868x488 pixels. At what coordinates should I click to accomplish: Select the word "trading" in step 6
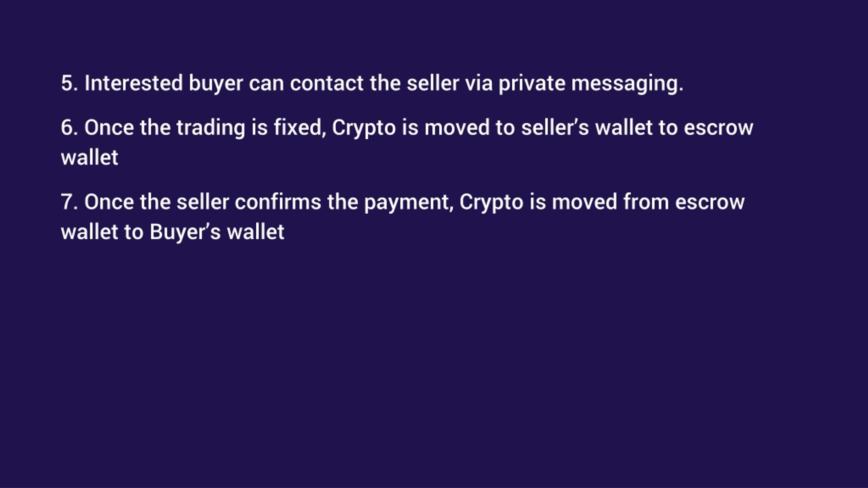211,129
